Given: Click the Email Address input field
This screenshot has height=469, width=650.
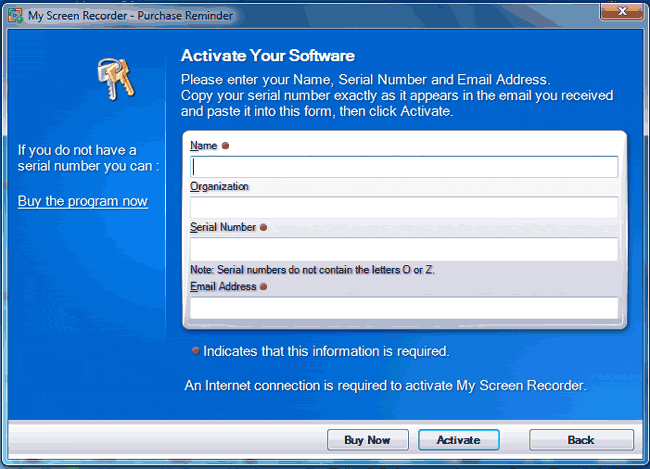Looking at the screenshot, I should (x=404, y=308).
